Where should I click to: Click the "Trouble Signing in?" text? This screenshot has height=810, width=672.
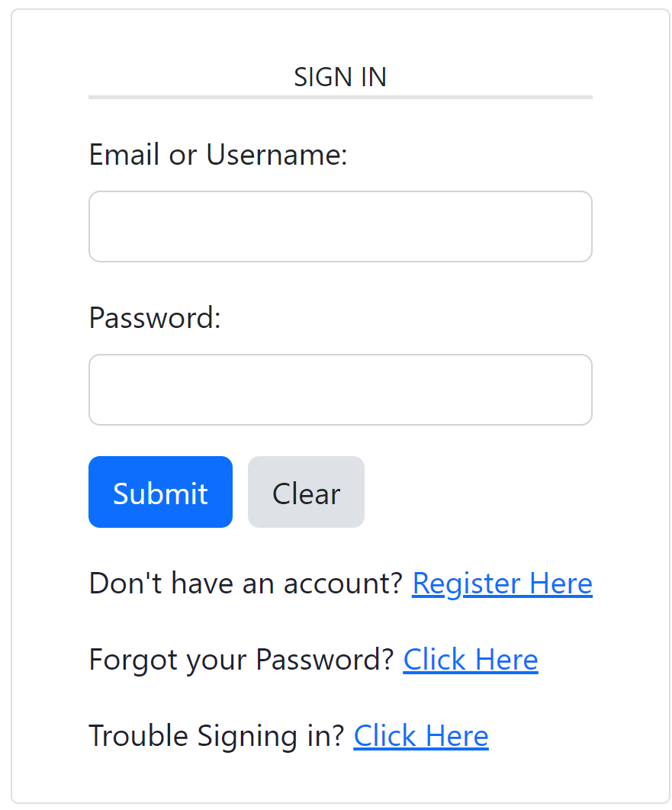pyautogui.click(x=217, y=736)
